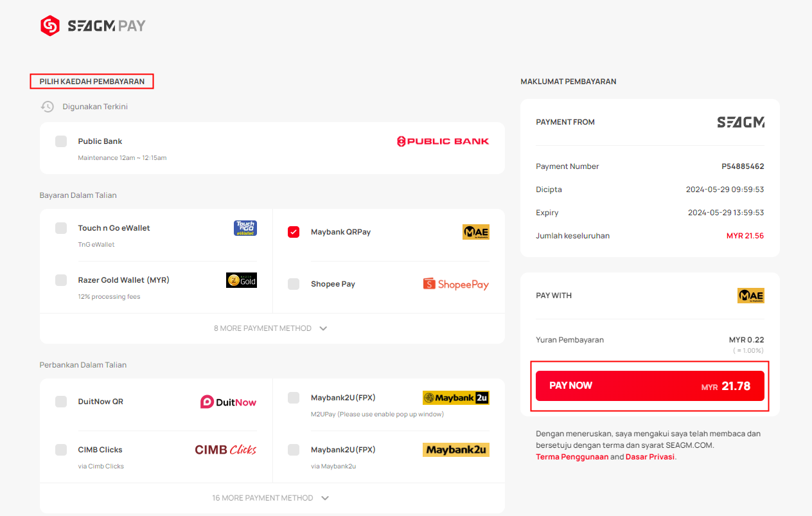Tick the Public Bank checkbox
812x516 pixels.
pos(61,141)
